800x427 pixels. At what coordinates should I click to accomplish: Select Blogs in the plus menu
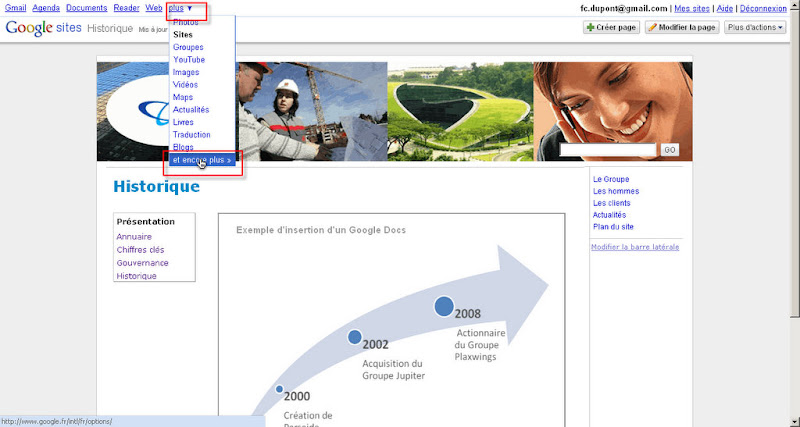pos(183,147)
